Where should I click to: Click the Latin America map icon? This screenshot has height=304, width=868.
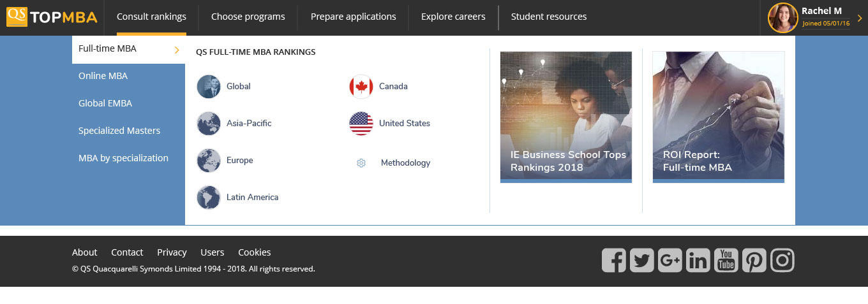coord(209,197)
